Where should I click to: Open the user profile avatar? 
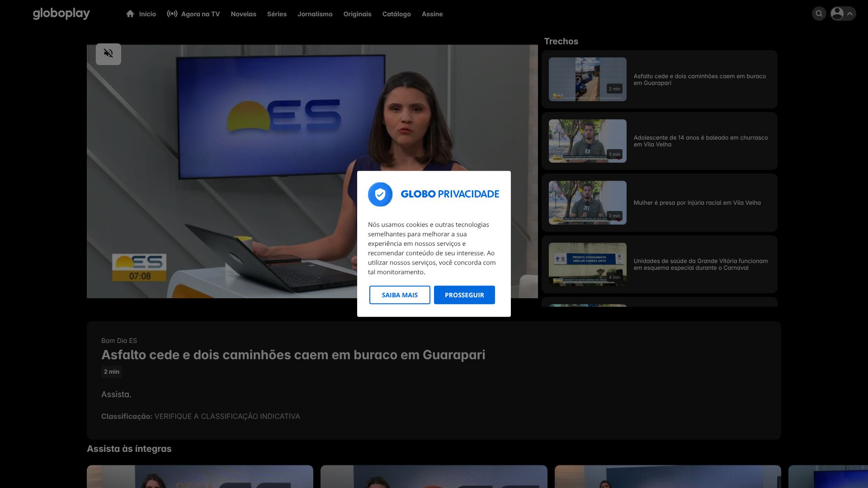837,14
